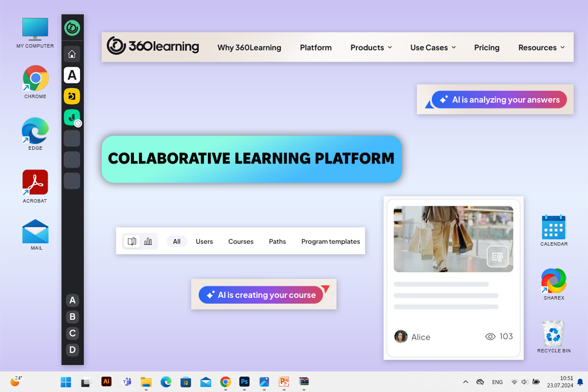Open the weather widget showing 24°
This screenshot has height=392, width=588.
(16, 381)
